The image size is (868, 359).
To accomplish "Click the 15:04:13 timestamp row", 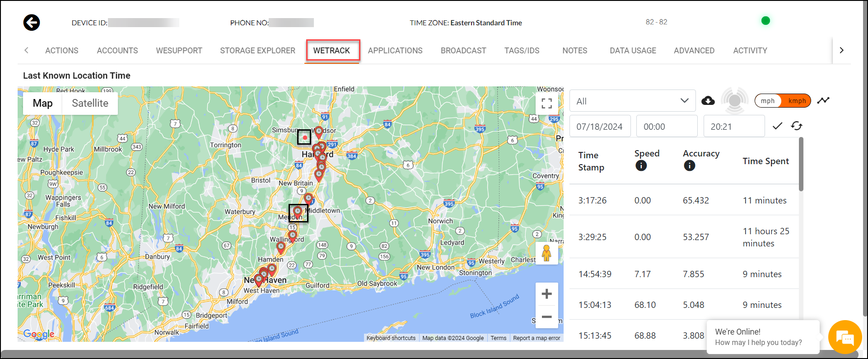I will tap(684, 305).
